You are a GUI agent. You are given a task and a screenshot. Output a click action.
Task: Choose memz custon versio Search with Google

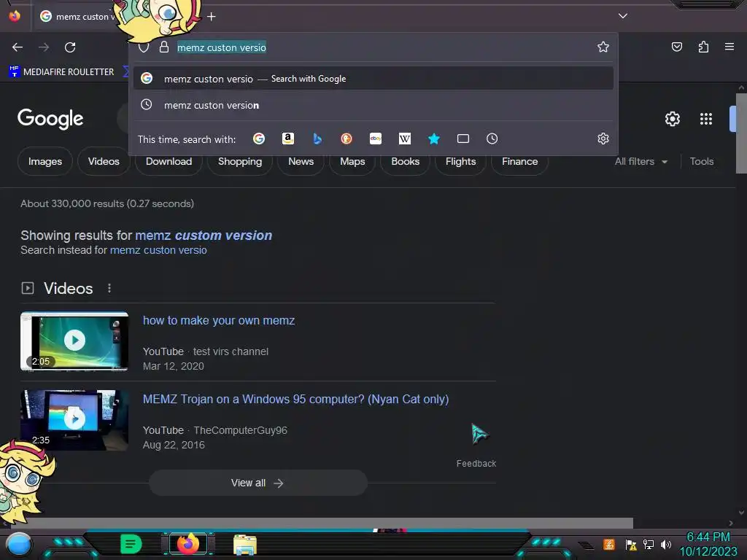coord(373,79)
